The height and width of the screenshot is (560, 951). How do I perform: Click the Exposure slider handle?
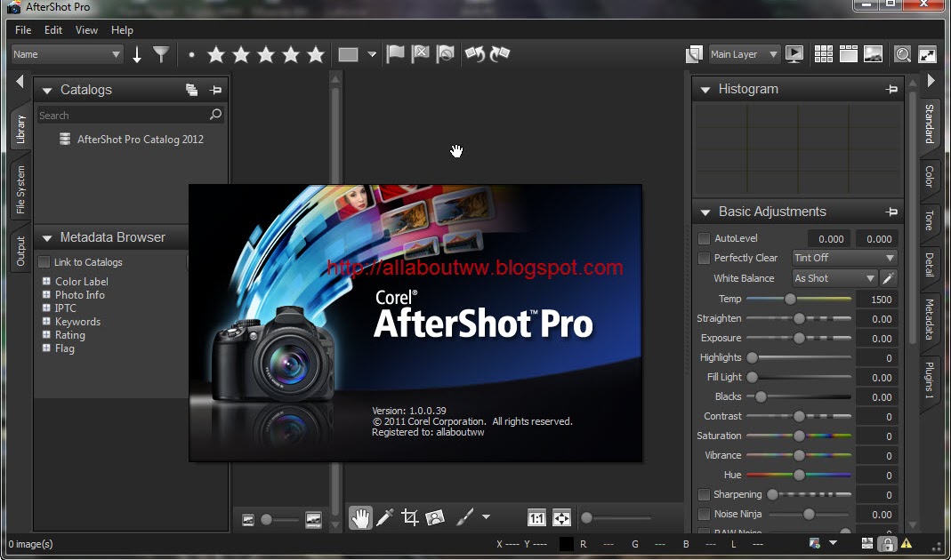pos(799,338)
